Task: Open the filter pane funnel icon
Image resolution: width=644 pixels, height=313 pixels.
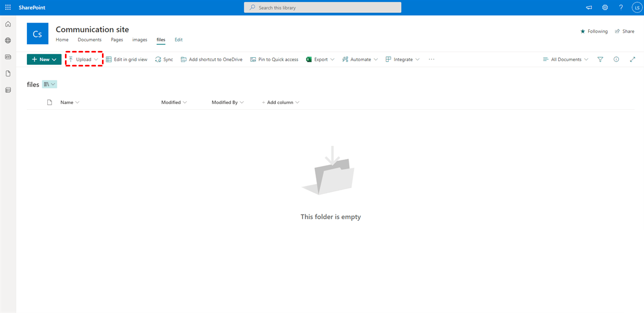Action: point(601,59)
